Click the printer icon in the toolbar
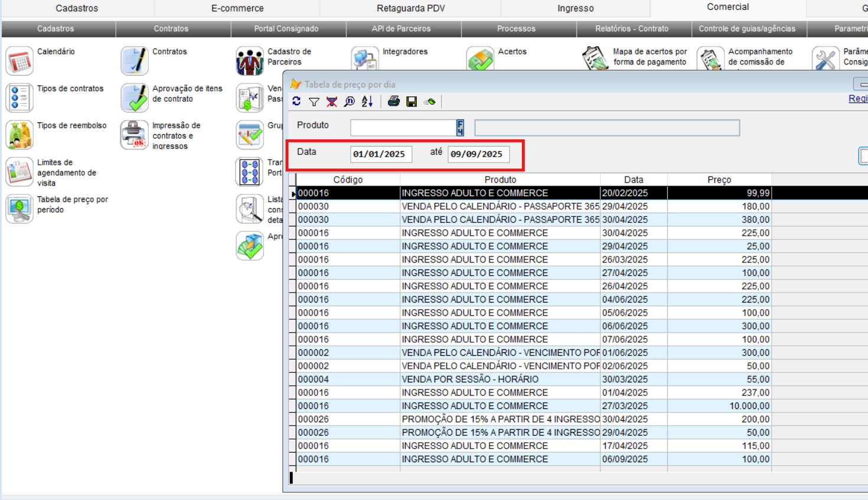Image resolution: width=868 pixels, height=500 pixels. tap(393, 102)
